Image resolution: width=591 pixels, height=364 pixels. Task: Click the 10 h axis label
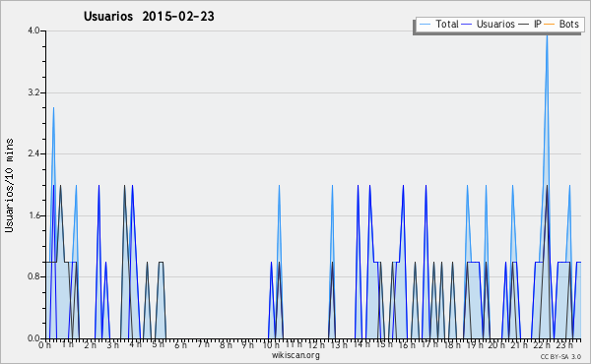271,345
